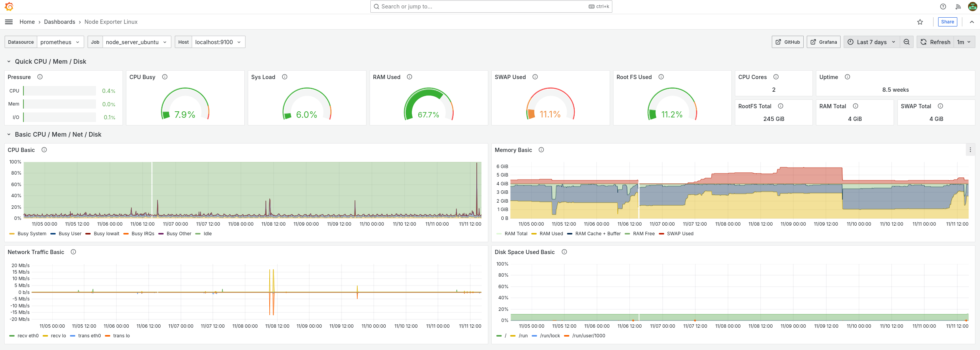Click the Sys Load panel info icon

pos(285,77)
